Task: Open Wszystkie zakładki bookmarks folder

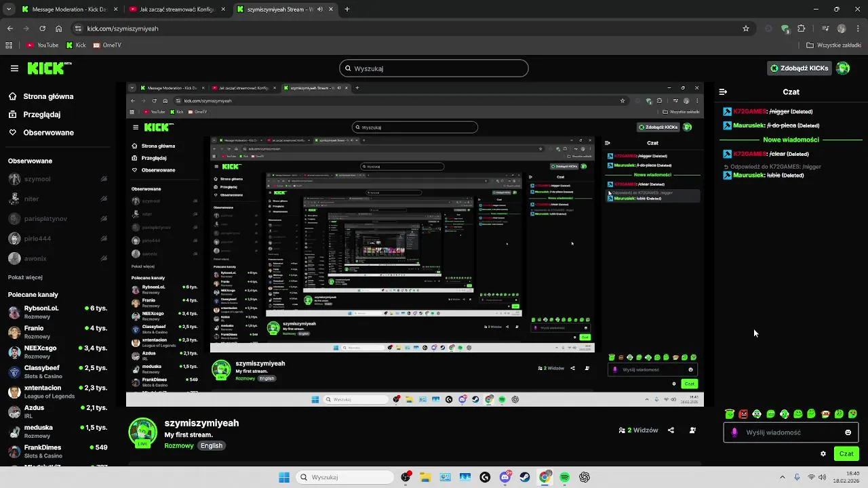Action: (833, 45)
